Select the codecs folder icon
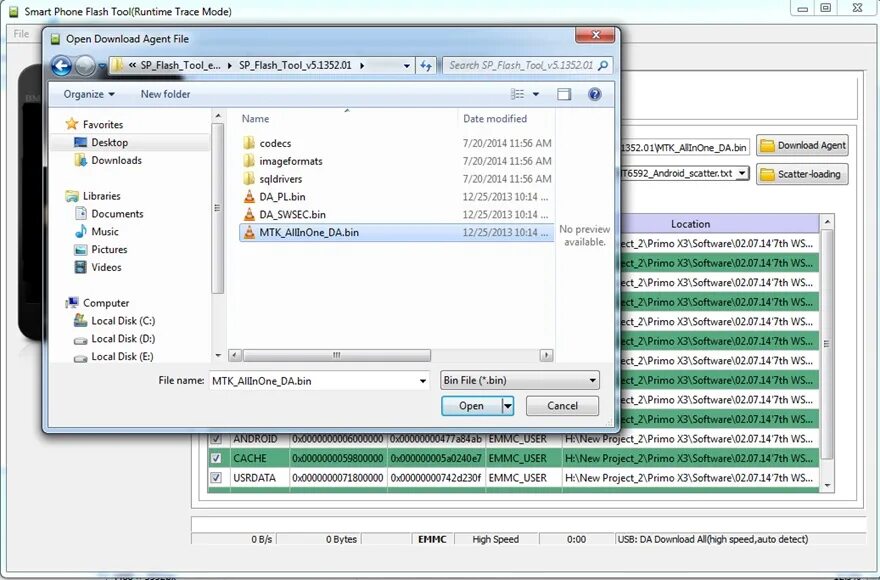 coord(249,143)
